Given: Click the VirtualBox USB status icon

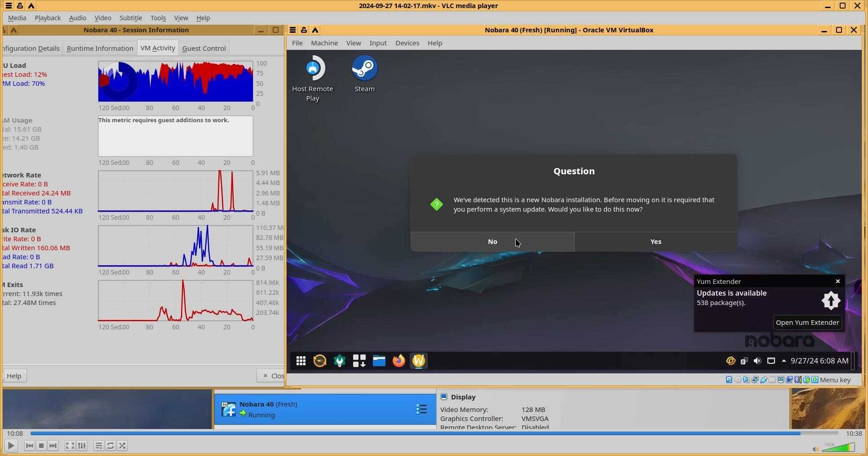Looking at the screenshot, I should click(763, 380).
